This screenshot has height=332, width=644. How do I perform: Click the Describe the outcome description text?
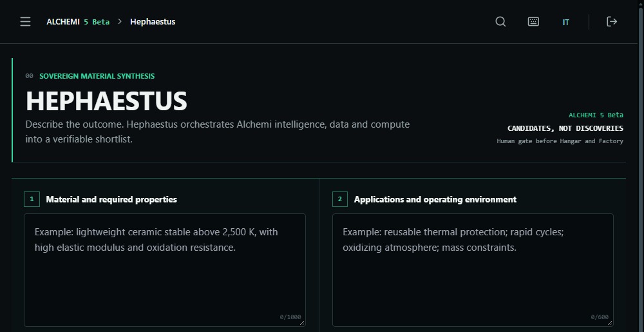tap(217, 132)
